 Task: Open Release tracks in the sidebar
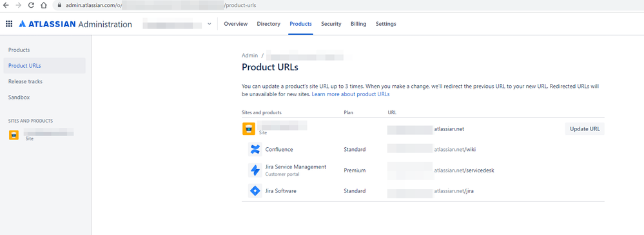coord(44,81)
